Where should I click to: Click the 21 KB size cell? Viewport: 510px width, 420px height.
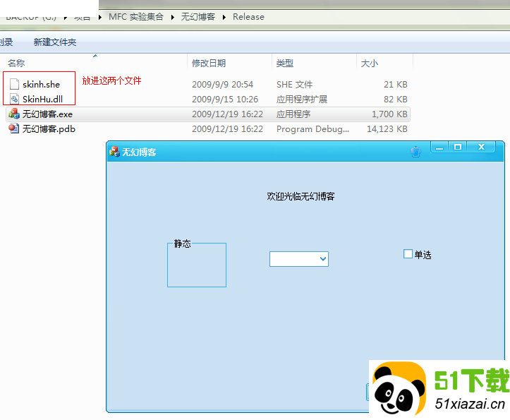click(396, 84)
